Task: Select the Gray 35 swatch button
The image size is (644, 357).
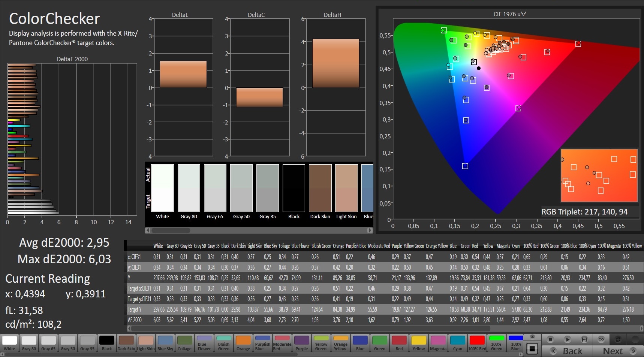Action: click(x=87, y=343)
